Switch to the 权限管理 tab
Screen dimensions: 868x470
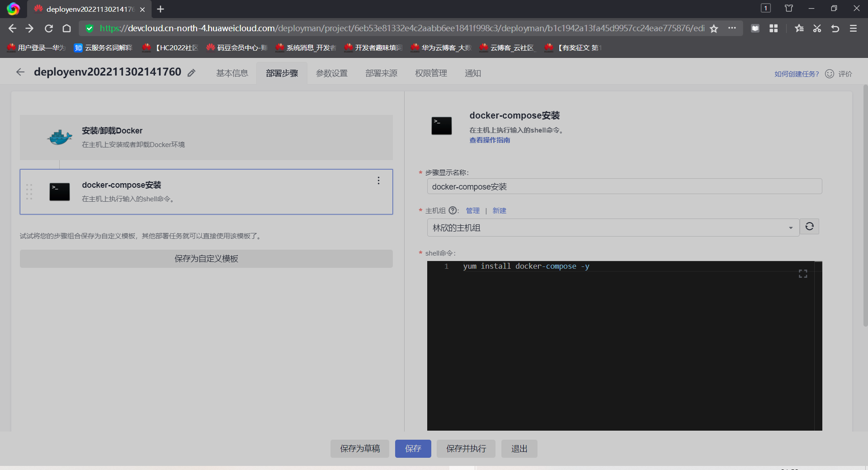coord(431,73)
